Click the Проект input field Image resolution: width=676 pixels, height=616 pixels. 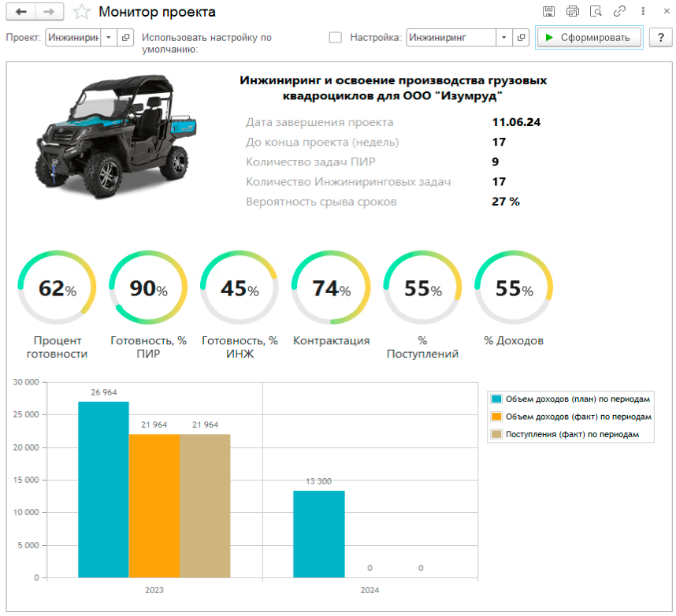tap(72, 38)
